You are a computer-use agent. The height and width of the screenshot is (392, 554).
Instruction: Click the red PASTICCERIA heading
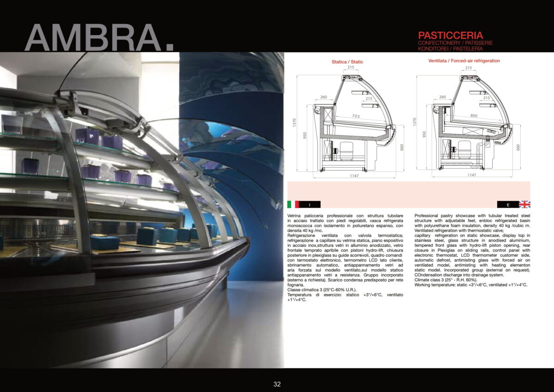click(451, 36)
